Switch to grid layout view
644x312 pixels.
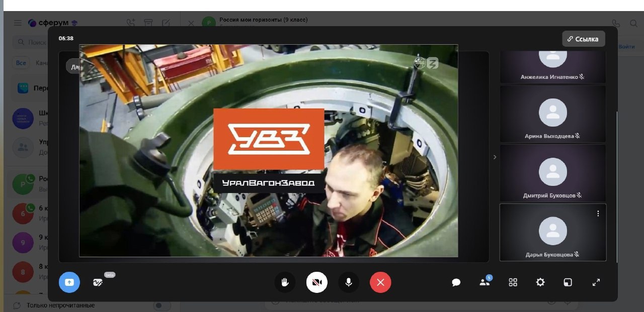click(513, 282)
